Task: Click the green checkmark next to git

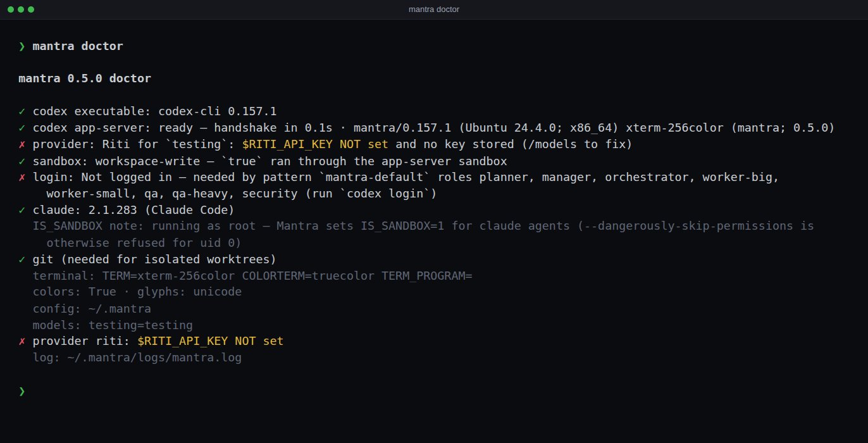Action: [x=22, y=259]
